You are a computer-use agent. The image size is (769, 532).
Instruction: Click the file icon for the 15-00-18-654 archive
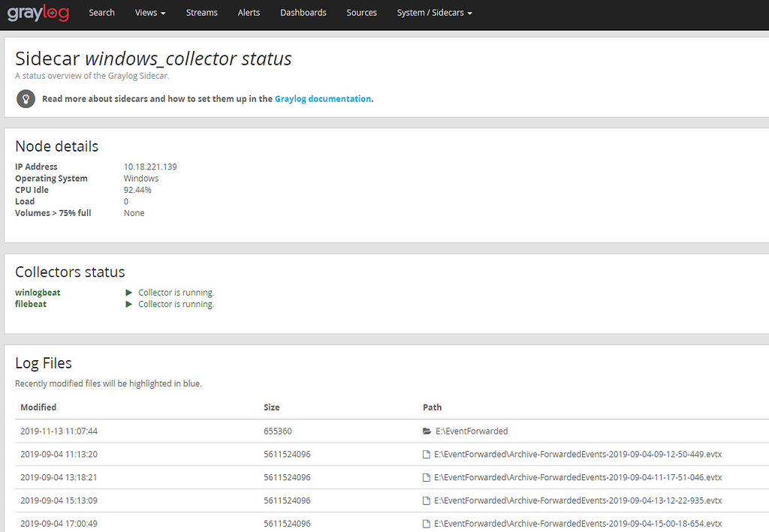click(424, 523)
